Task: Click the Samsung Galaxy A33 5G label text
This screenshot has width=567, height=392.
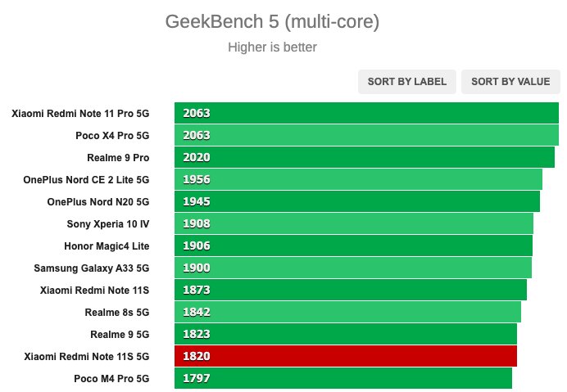Action: click(x=92, y=268)
